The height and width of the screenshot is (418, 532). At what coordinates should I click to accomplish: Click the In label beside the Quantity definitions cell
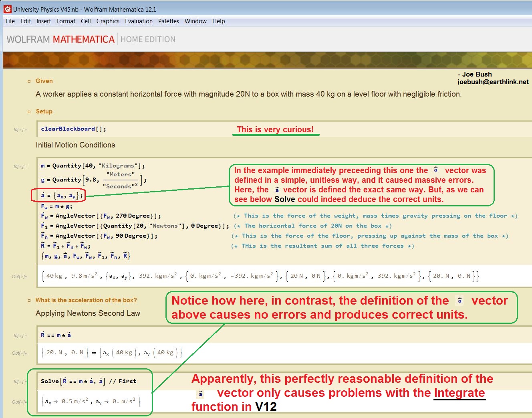click(20, 166)
